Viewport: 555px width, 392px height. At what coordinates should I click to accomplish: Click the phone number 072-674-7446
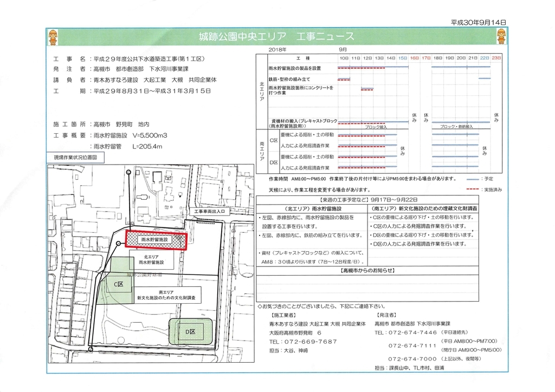(412, 333)
